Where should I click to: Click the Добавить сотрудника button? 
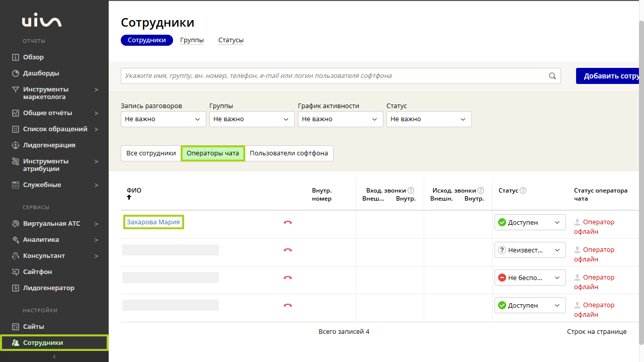(x=609, y=76)
